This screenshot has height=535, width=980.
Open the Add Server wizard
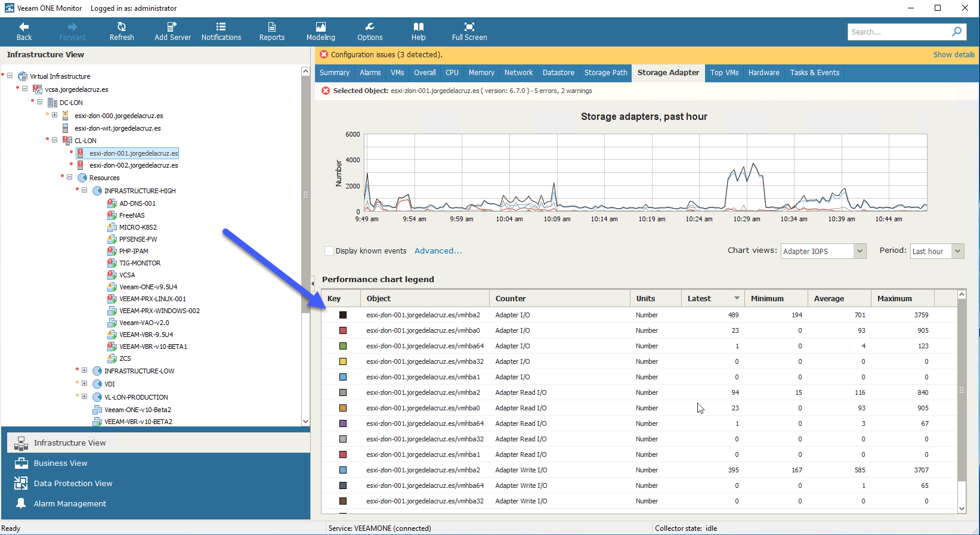coord(172,31)
